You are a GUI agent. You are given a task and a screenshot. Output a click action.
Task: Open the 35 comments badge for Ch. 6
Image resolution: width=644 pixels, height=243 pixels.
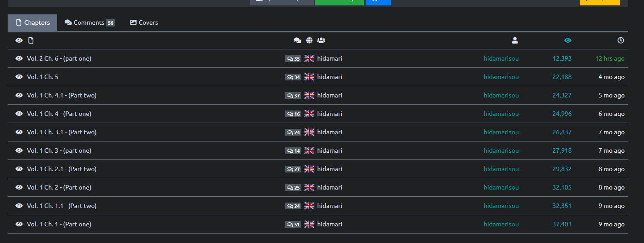(293, 59)
